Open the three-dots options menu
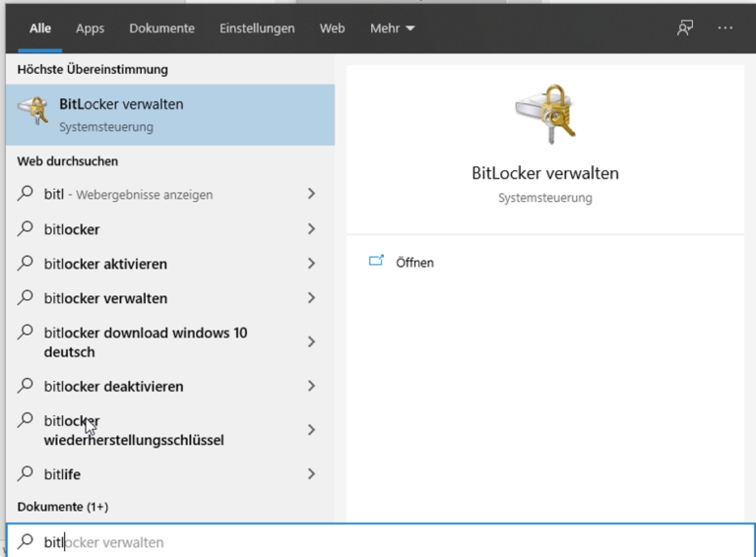 pos(725,29)
